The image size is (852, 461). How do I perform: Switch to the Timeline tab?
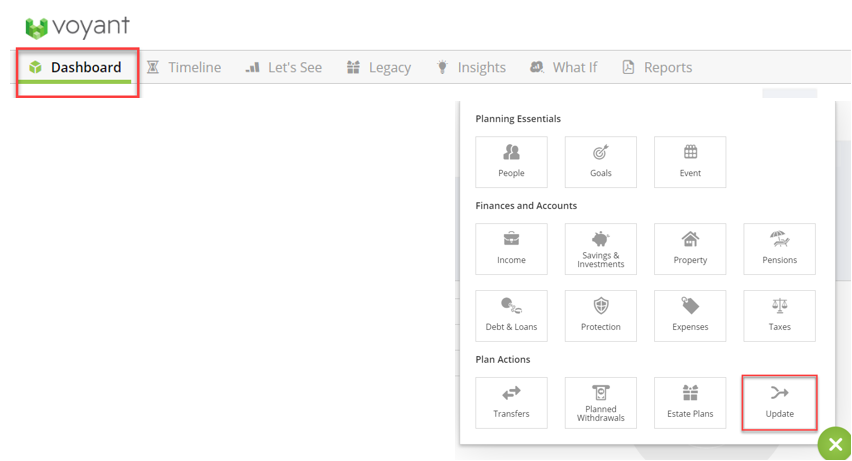(184, 68)
